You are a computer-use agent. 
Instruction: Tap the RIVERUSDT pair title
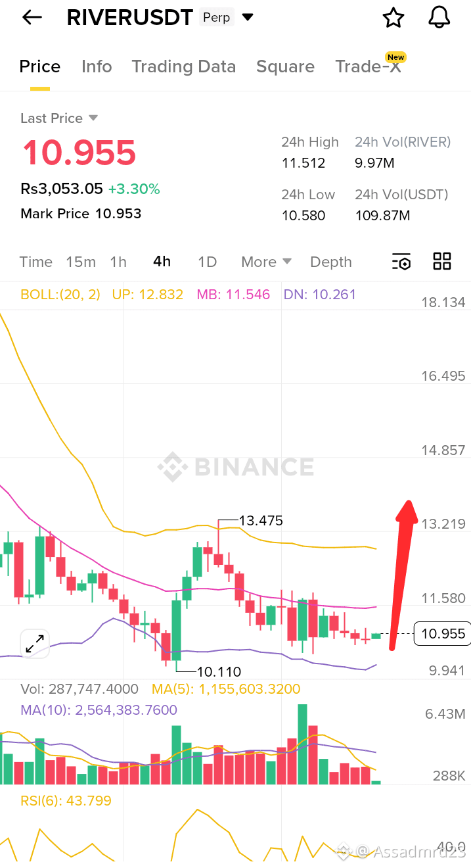[x=130, y=18]
